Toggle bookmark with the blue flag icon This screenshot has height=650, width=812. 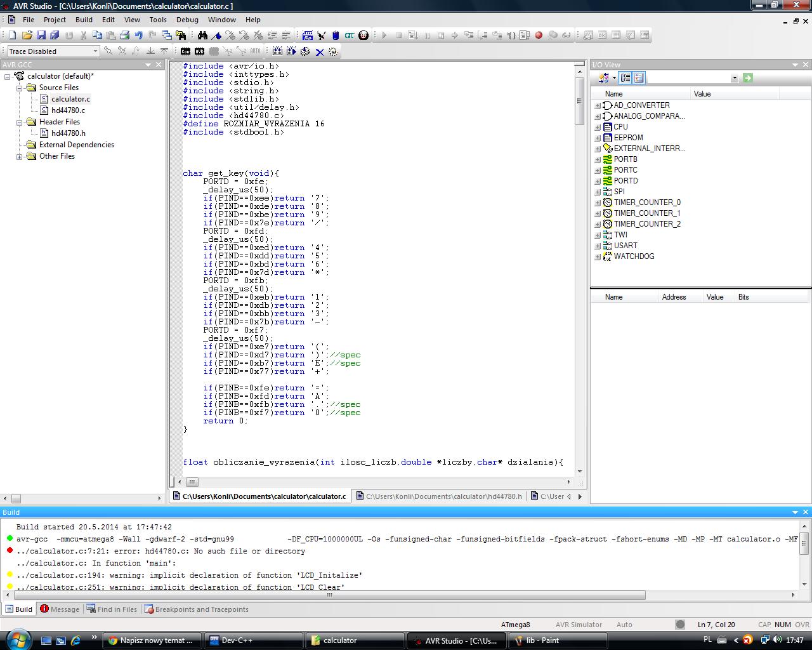coord(216,36)
